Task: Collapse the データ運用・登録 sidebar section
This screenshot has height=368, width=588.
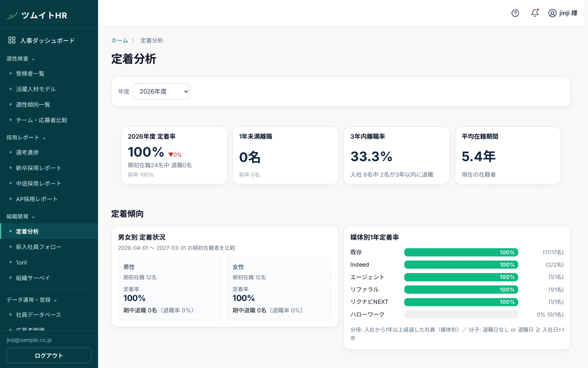Action: (32, 300)
